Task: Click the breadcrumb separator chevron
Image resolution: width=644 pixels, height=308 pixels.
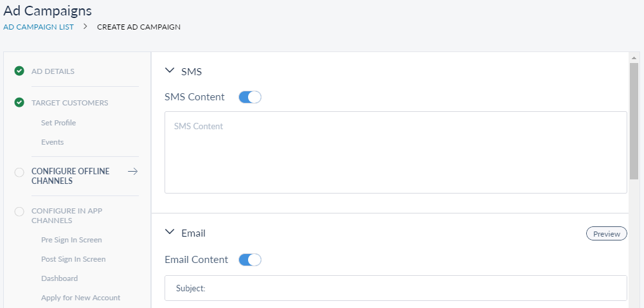Action: tap(85, 27)
